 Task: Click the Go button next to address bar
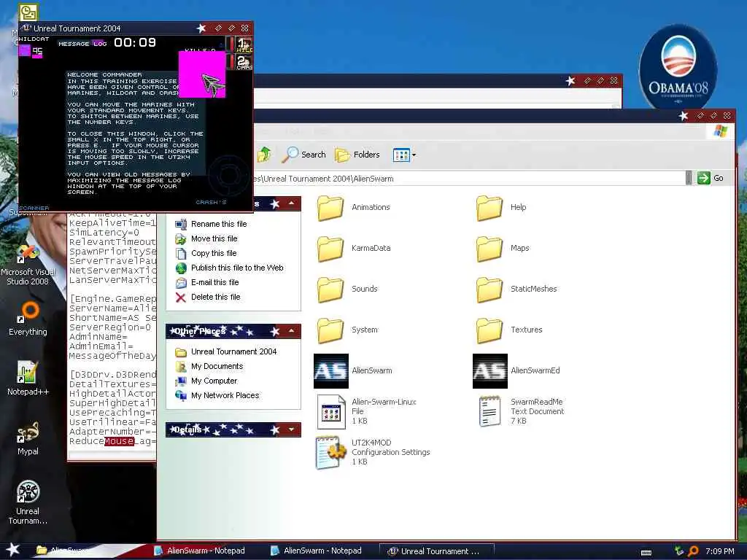711,178
